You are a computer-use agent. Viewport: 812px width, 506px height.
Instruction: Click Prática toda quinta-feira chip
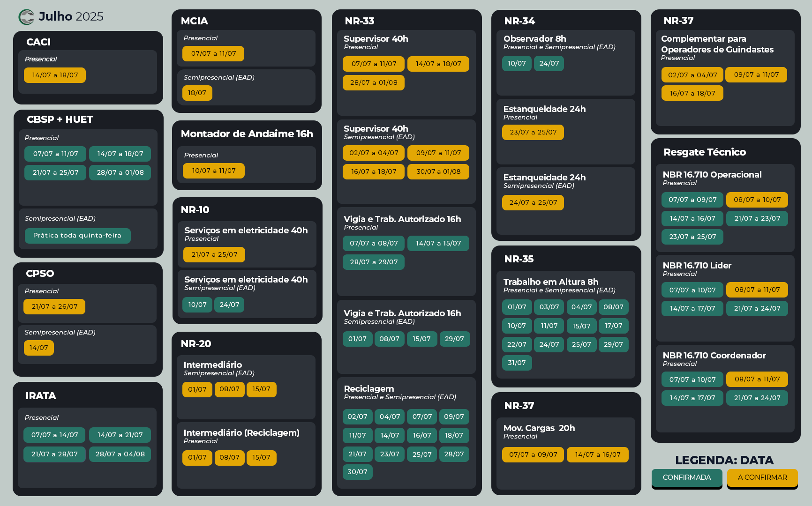coord(77,235)
